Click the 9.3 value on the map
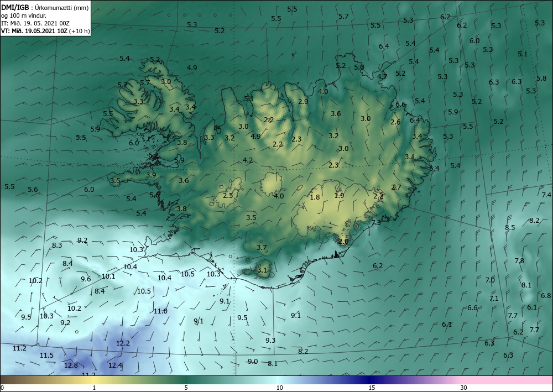 click(270, 340)
